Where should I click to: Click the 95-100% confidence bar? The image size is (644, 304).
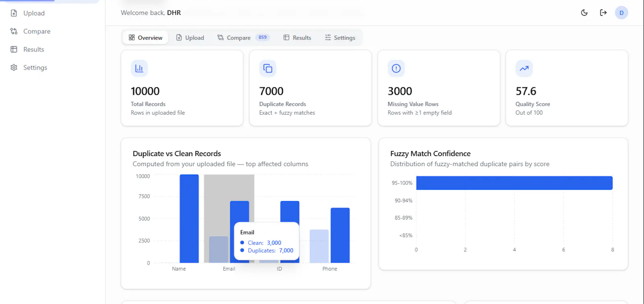point(514,183)
